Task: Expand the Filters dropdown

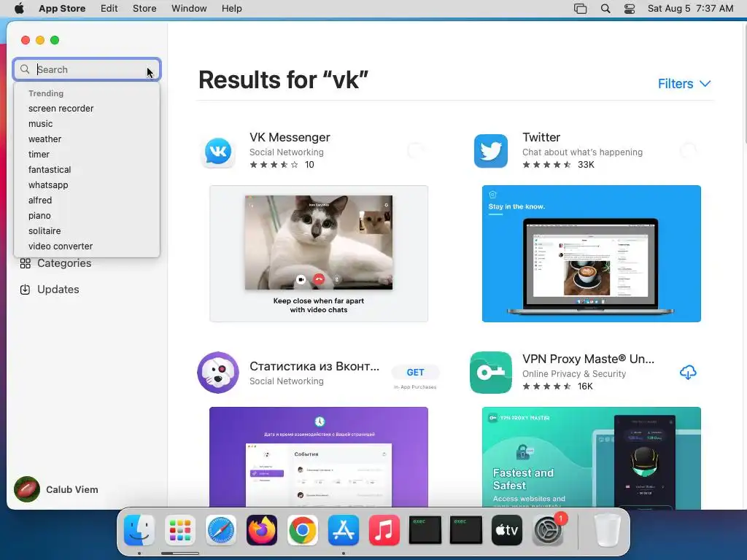Action: pyautogui.click(x=684, y=84)
